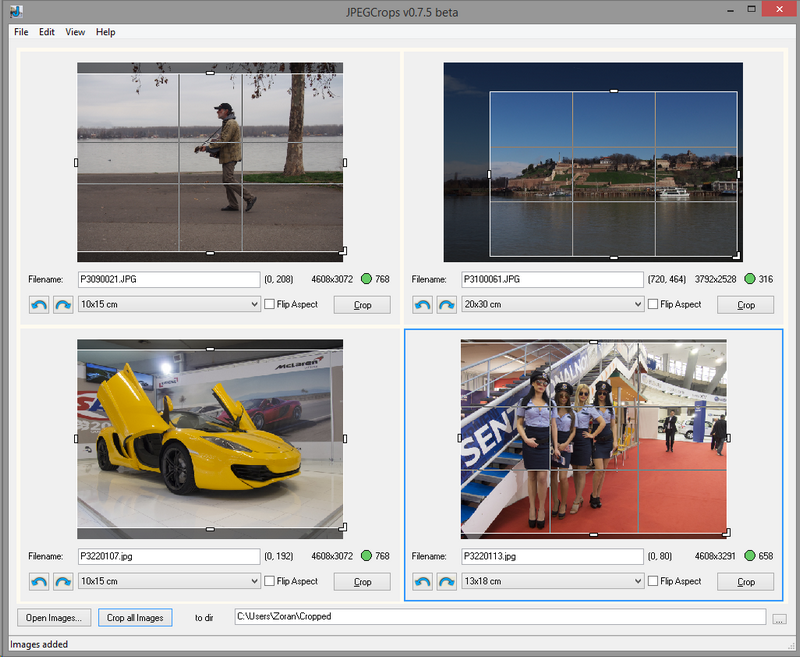Crop the P3220107.jpg image
The width and height of the screenshot is (800, 657).
pyautogui.click(x=362, y=582)
